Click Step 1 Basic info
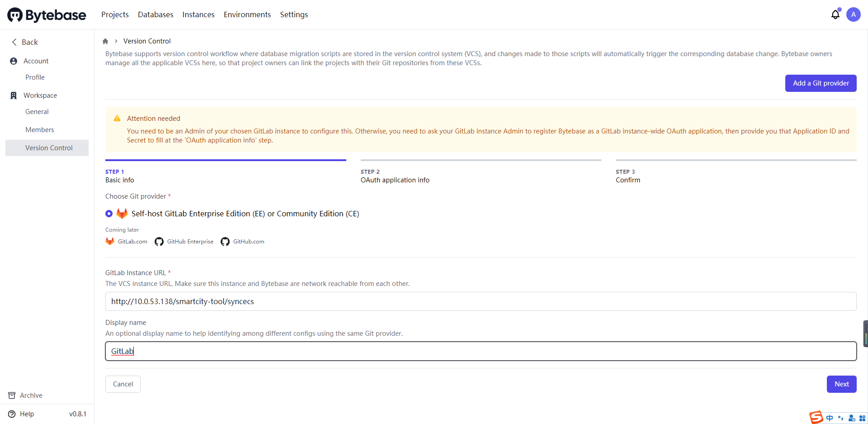Screen dimensions: 868x424 pos(226,172)
